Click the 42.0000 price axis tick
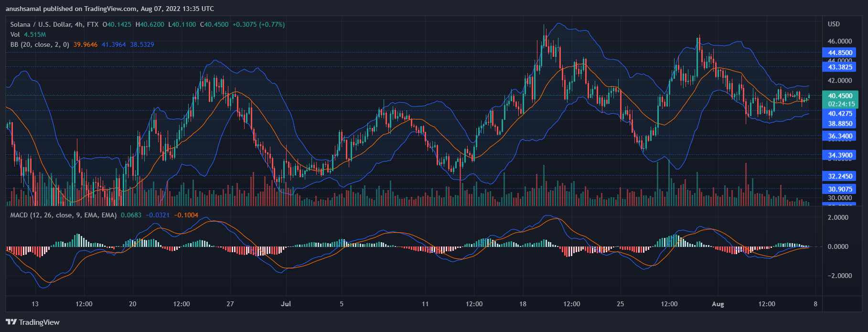 tap(840, 81)
